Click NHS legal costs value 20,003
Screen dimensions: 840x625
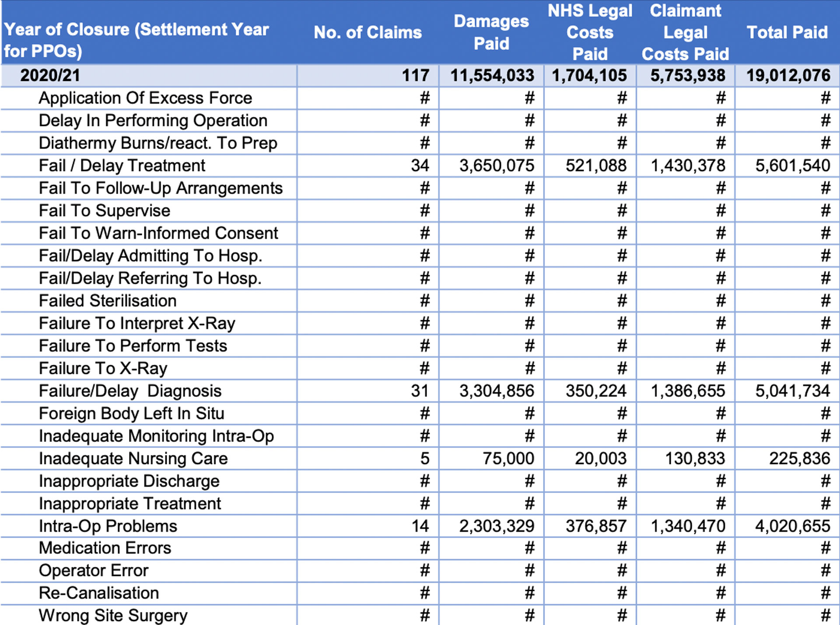601,458
